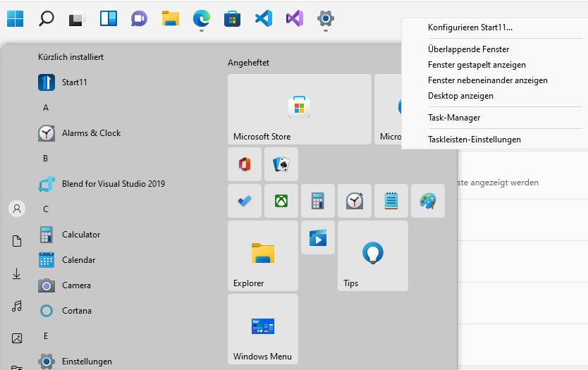Launch Visual Studio from taskbar

coord(295,18)
